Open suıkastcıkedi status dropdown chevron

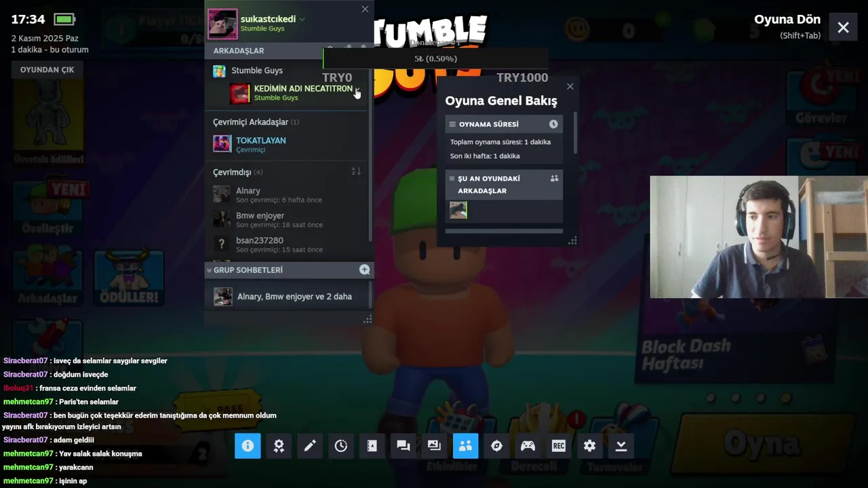[302, 19]
